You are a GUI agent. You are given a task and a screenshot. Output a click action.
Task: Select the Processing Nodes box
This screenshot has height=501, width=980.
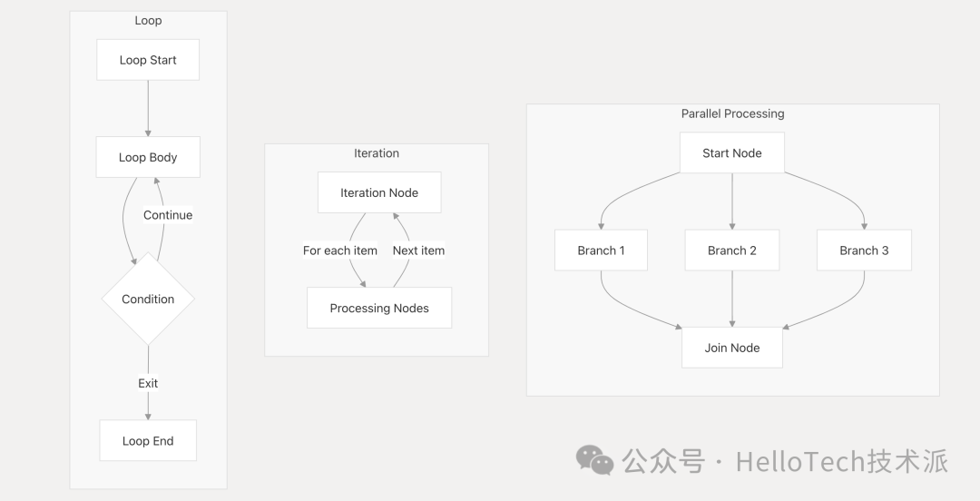click(x=379, y=309)
